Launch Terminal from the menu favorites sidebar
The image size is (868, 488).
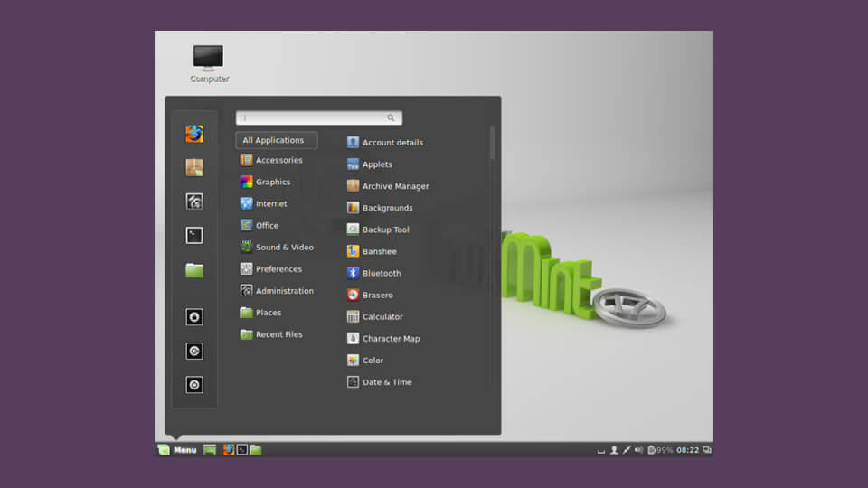click(194, 236)
